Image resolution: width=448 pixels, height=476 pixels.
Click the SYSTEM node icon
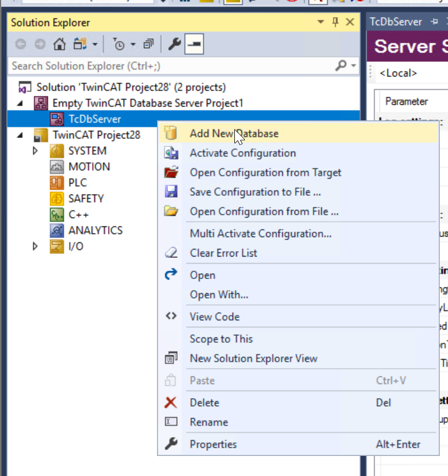57,151
